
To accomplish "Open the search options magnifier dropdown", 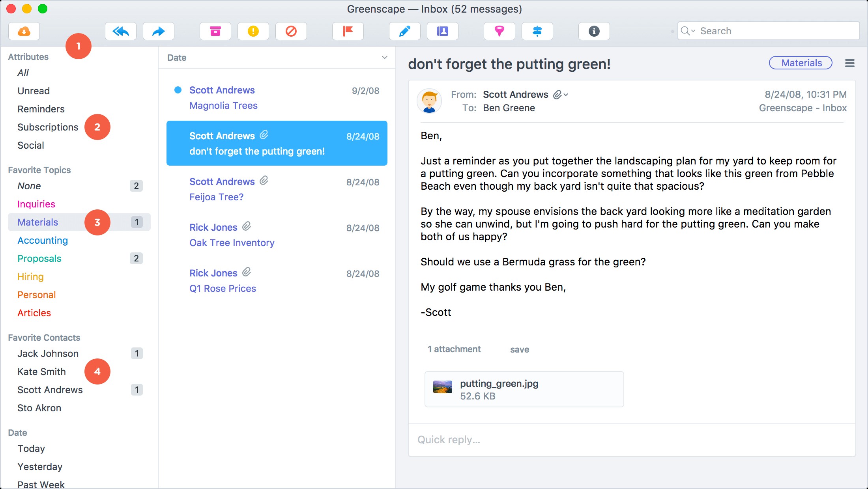I will point(688,31).
